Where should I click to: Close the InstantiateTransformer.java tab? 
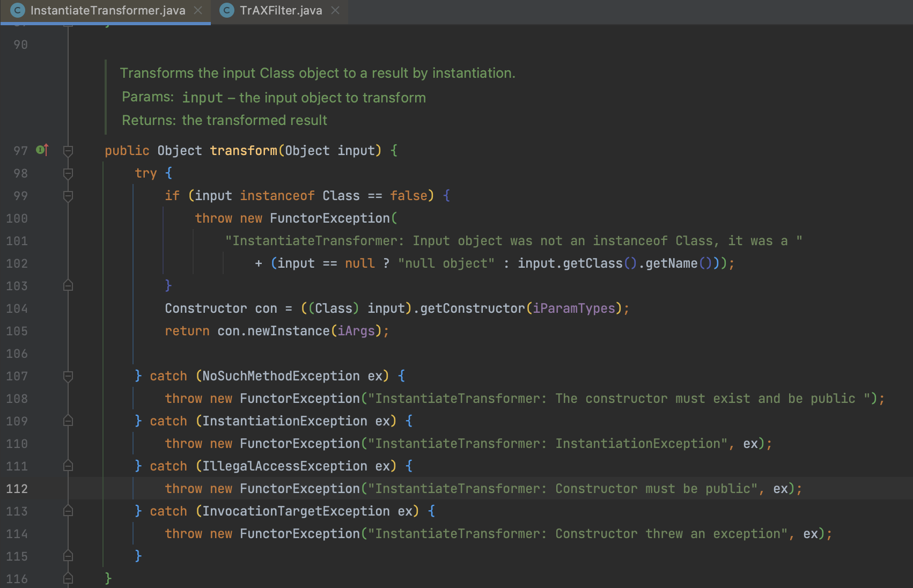tap(198, 11)
